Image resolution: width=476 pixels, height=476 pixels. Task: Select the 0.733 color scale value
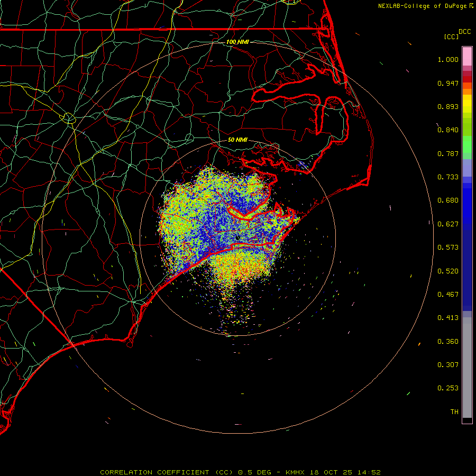pos(448,177)
